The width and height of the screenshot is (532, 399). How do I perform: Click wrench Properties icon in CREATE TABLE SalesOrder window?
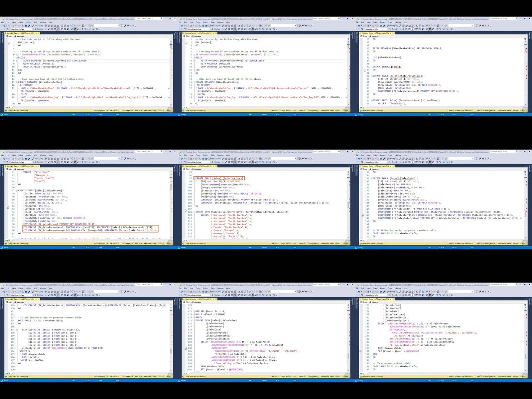pos(480,159)
